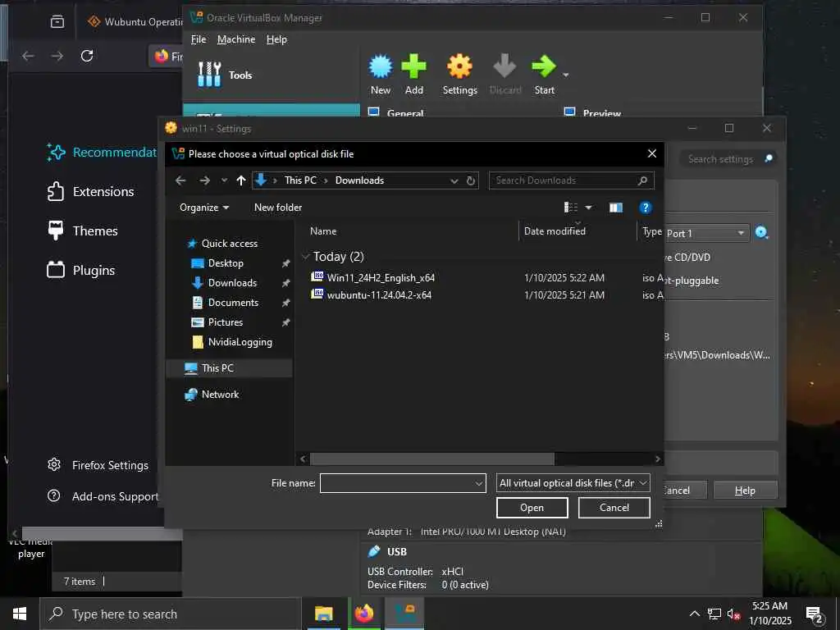Open File menu in VirtualBox Manager
The image size is (840, 630).
coord(199,39)
